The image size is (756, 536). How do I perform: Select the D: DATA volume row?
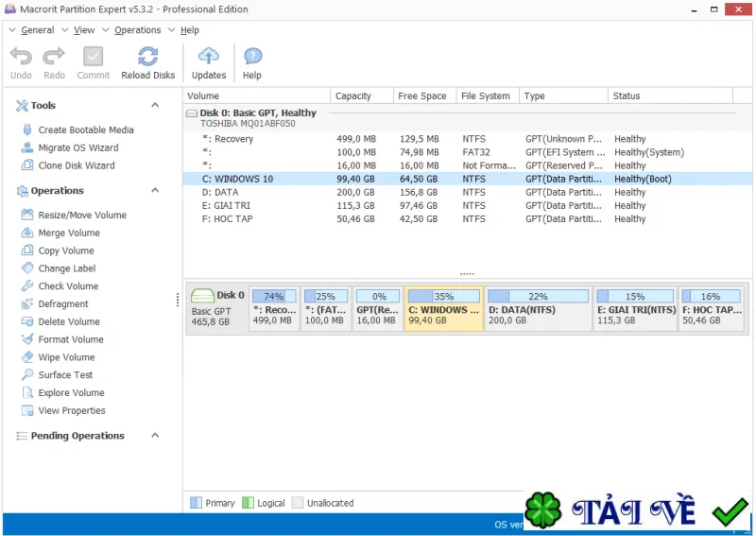click(x=468, y=192)
